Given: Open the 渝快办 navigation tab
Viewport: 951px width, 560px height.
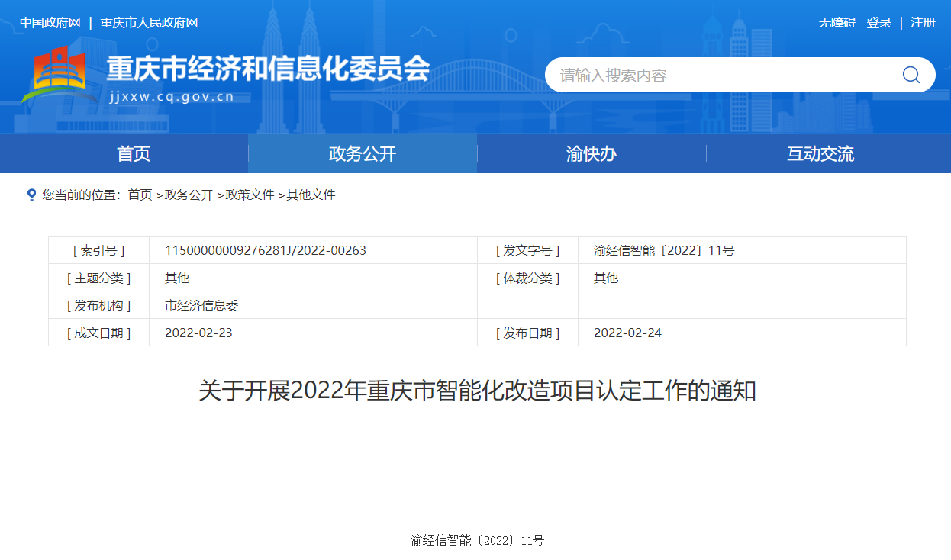Looking at the screenshot, I should click(x=592, y=153).
